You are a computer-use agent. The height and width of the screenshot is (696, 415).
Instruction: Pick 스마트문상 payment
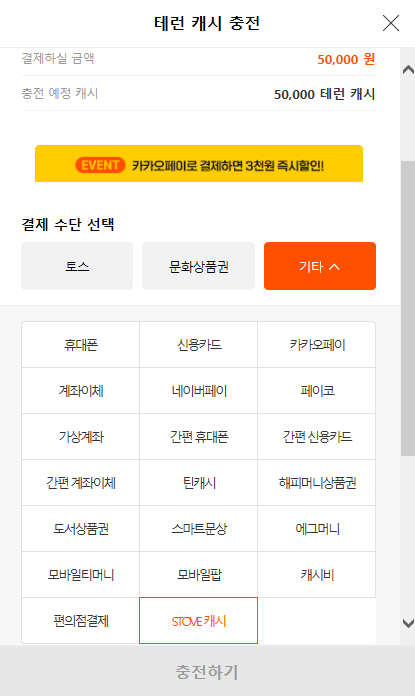(198, 529)
